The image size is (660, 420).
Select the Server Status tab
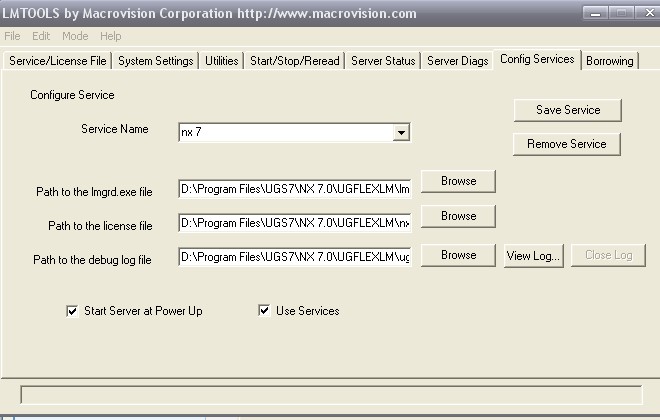tap(383, 61)
